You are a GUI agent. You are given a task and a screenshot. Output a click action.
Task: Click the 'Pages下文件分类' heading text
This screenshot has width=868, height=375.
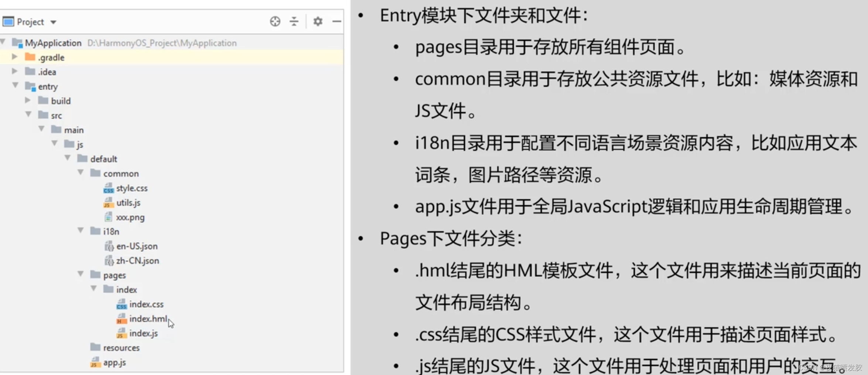(x=451, y=239)
